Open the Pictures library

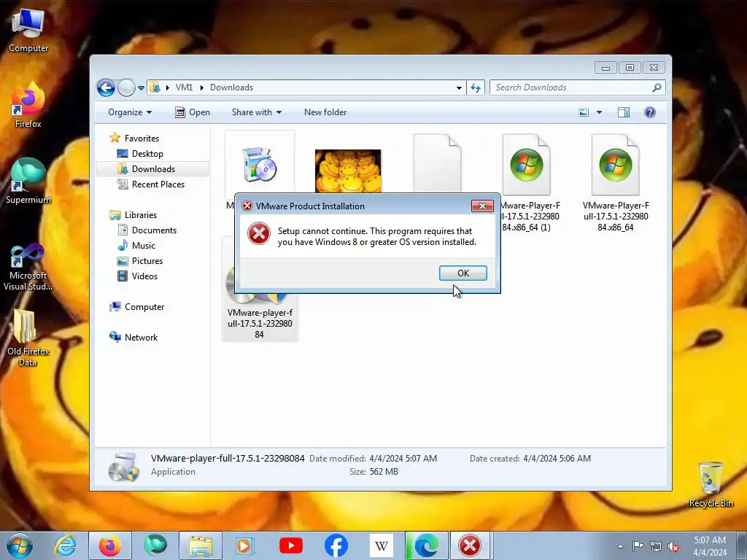point(147,261)
